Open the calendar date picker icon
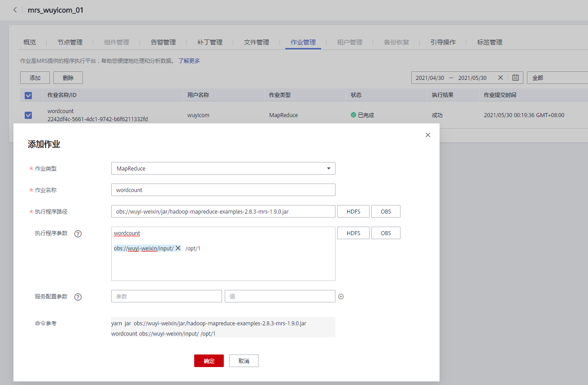This screenshot has width=588, height=385. pyautogui.click(x=515, y=78)
